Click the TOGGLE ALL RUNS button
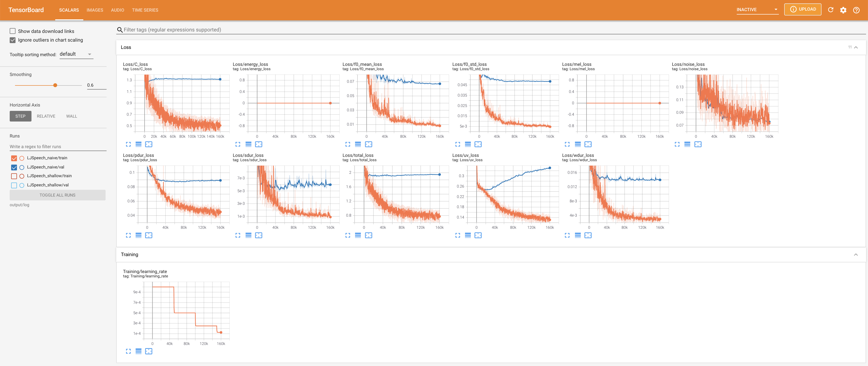This screenshot has height=366, width=868. (x=58, y=195)
